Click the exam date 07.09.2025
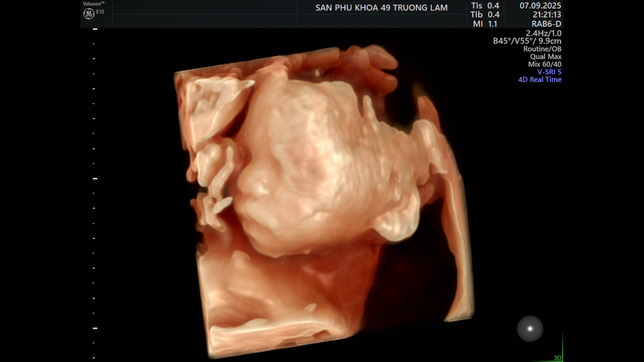This screenshot has height=362, width=644. tap(540, 6)
